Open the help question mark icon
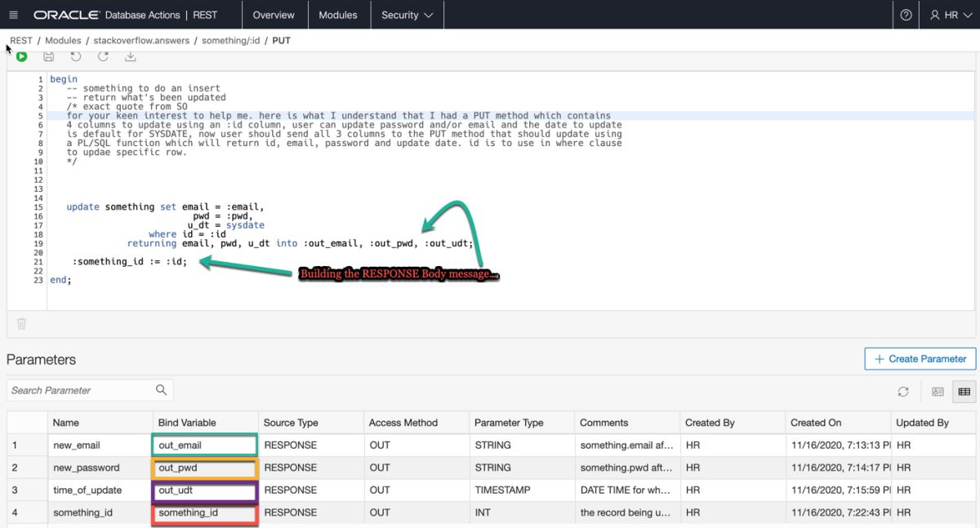Image resolution: width=980 pixels, height=528 pixels. pos(906,15)
